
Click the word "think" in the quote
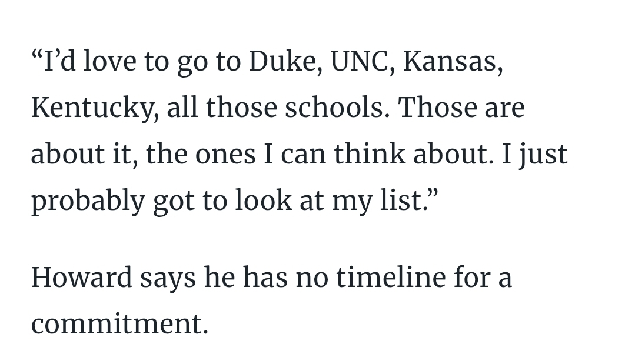click(369, 154)
